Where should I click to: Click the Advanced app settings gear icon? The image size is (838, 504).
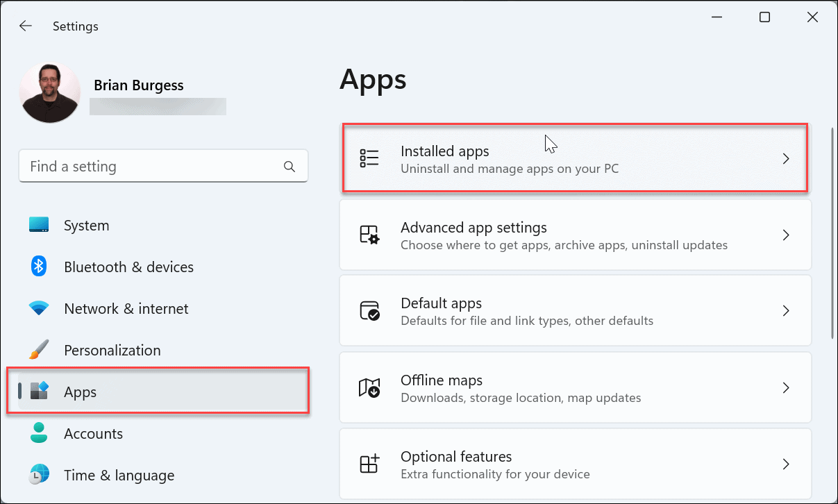tap(370, 235)
